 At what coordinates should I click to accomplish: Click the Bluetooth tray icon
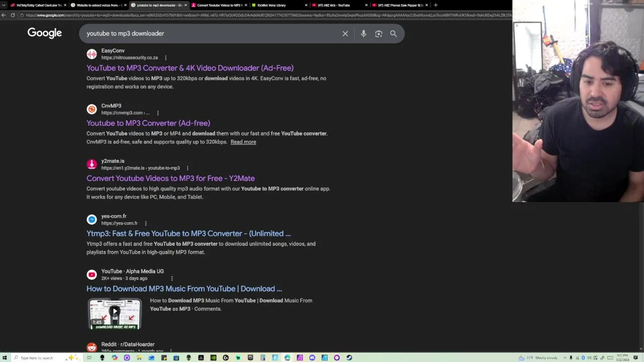coord(583,357)
